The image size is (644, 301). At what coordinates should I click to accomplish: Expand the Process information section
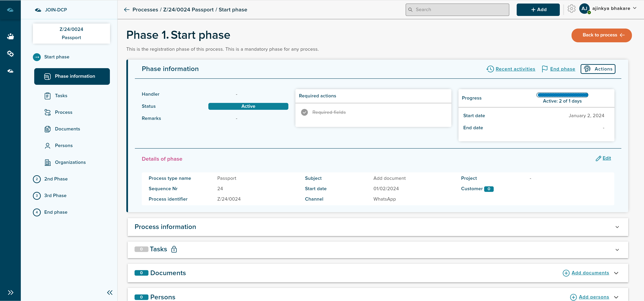coord(617,227)
